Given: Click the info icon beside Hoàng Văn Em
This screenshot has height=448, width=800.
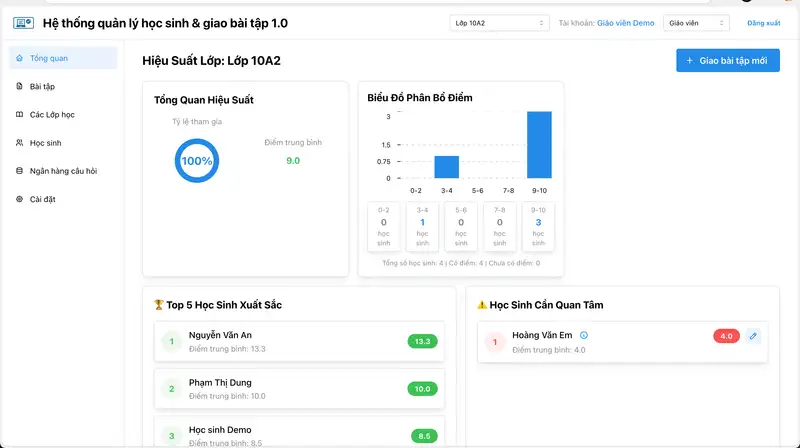Looking at the screenshot, I should point(584,335).
